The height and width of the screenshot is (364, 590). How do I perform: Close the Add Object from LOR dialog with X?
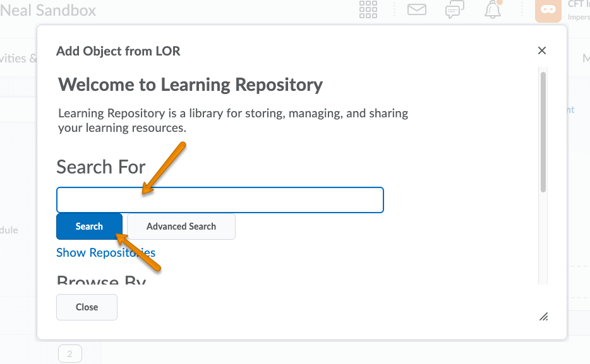541,51
